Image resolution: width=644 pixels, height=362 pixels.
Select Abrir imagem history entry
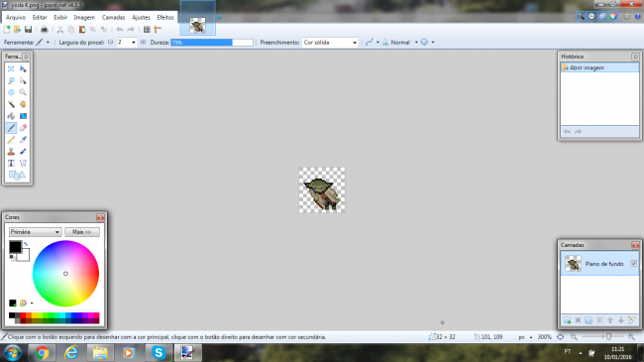click(599, 67)
